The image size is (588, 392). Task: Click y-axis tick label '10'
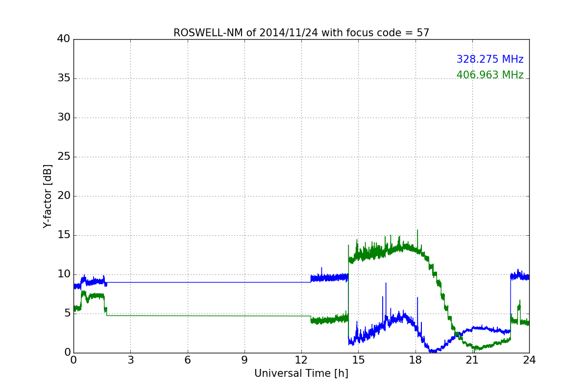click(64, 274)
